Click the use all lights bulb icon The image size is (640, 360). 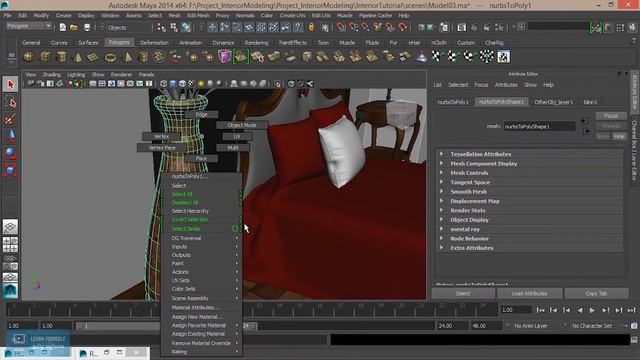201,84
